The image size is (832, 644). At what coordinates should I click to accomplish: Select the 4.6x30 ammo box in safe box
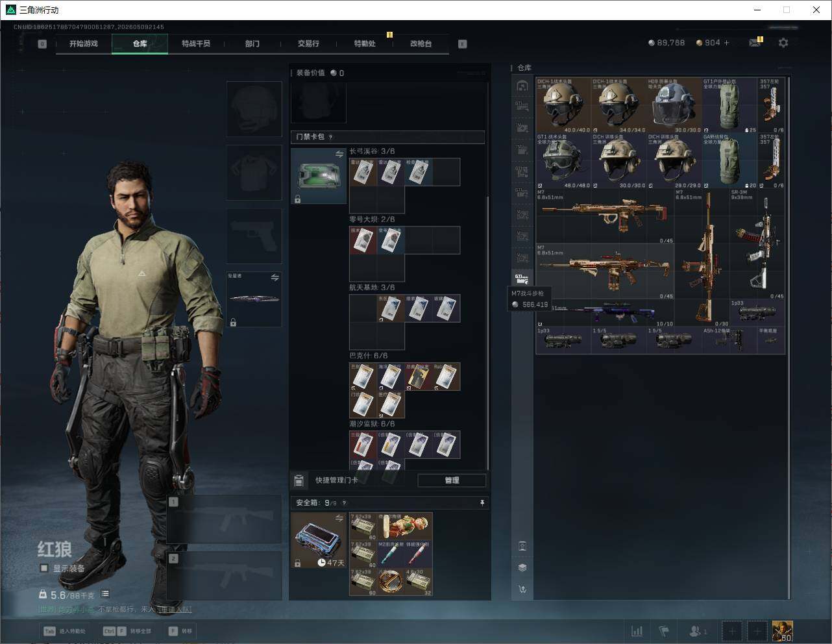point(419,582)
